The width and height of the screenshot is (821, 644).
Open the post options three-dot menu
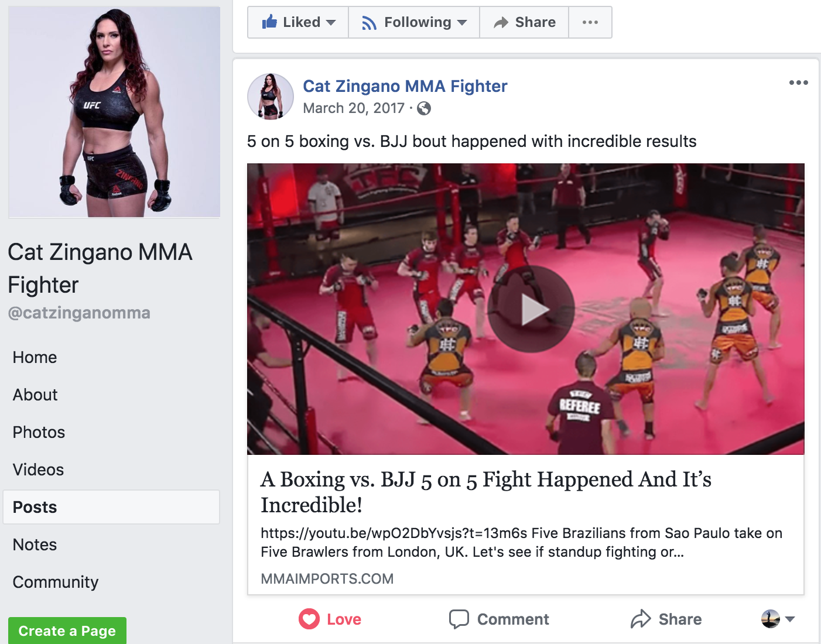[x=798, y=83]
